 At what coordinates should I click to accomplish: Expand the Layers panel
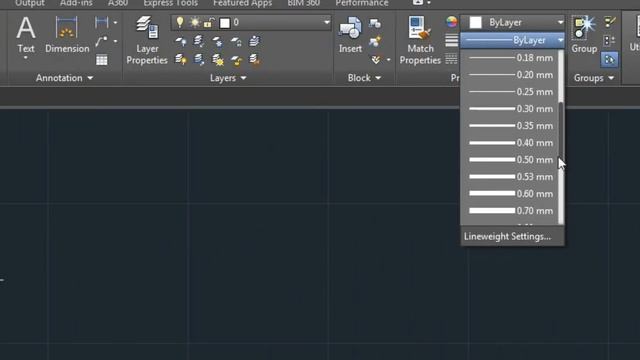tap(228, 78)
